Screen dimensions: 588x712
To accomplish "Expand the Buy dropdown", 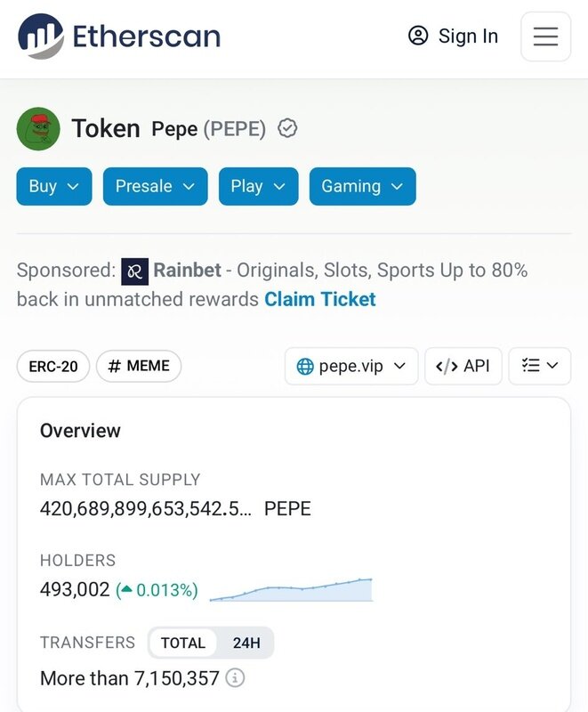I will [54, 186].
